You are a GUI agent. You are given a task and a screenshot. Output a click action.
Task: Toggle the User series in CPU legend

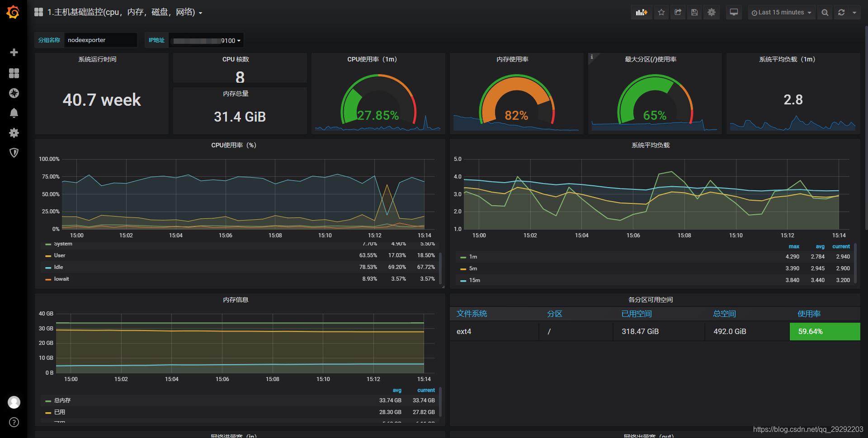pyautogui.click(x=60, y=255)
